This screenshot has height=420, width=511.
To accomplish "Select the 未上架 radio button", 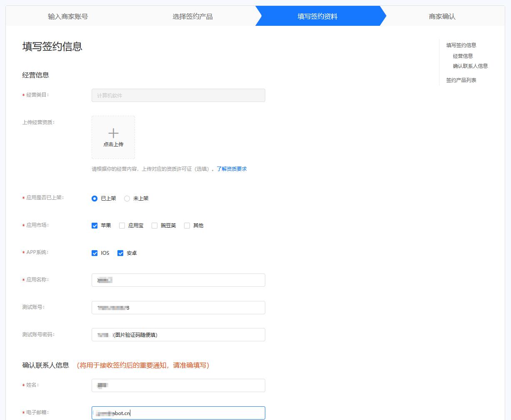I will 127,199.
